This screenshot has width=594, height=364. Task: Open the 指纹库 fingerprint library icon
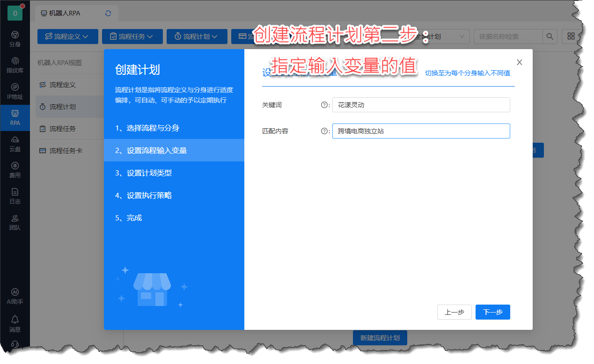[15, 66]
